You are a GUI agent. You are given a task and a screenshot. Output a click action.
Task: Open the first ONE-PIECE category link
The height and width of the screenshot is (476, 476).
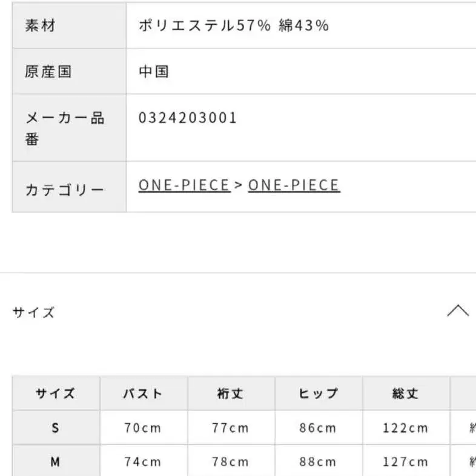point(184,185)
